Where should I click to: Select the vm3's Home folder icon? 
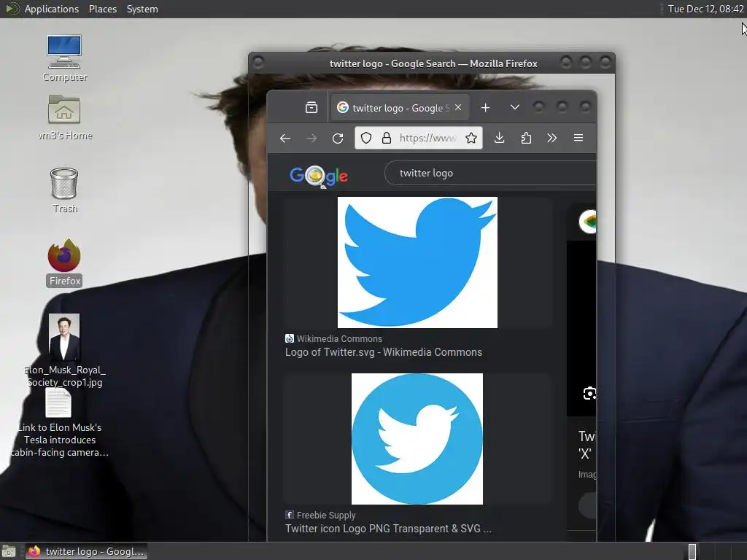(x=65, y=117)
